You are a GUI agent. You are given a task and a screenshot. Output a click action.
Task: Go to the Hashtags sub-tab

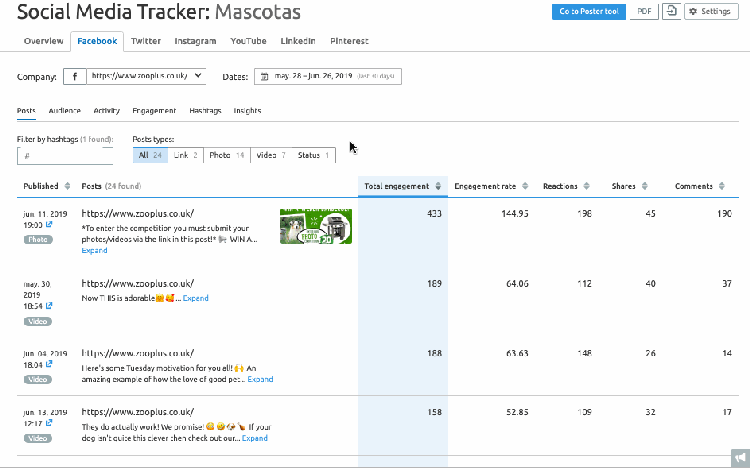[205, 111]
